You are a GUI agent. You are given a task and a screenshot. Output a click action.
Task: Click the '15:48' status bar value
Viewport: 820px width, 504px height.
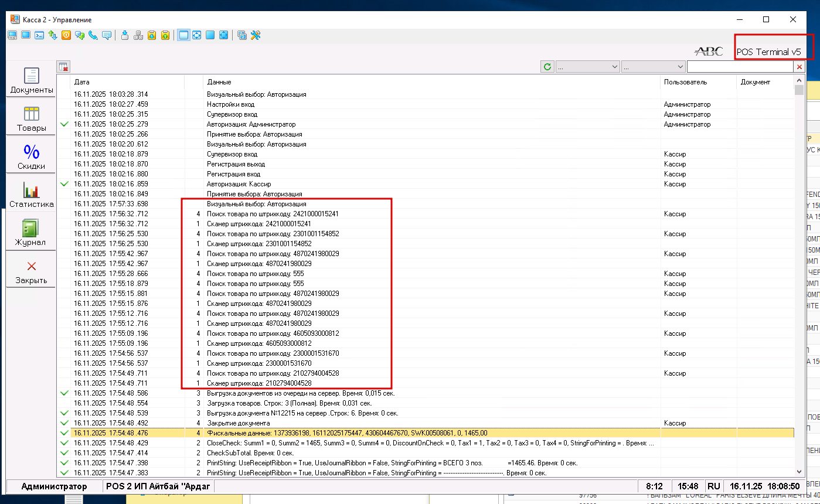pos(688,486)
